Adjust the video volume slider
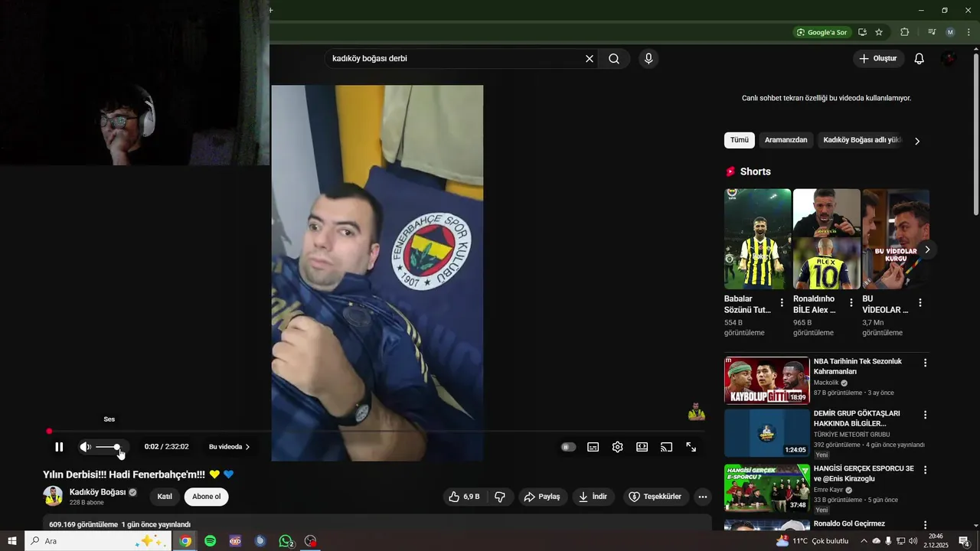 [108, 447]
